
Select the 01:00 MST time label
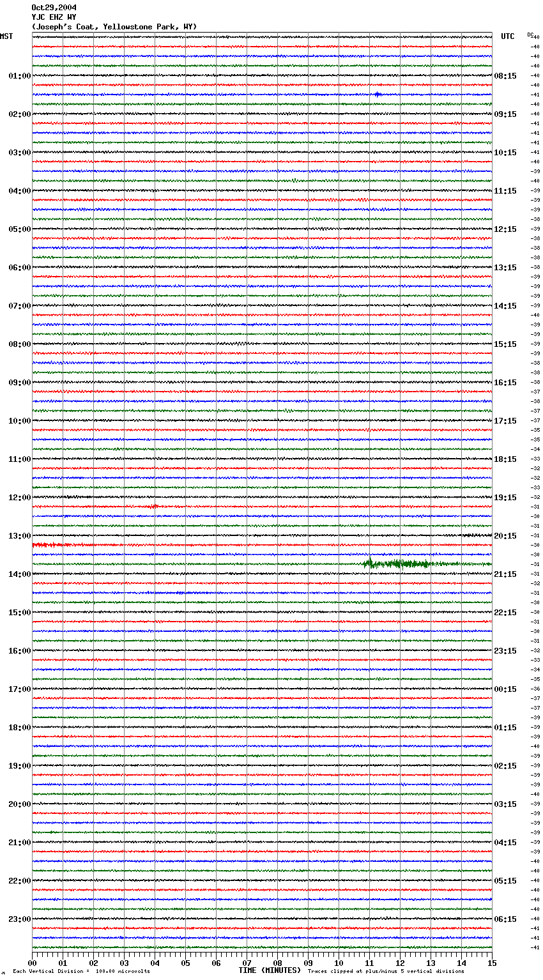click(x=20, y=76)
